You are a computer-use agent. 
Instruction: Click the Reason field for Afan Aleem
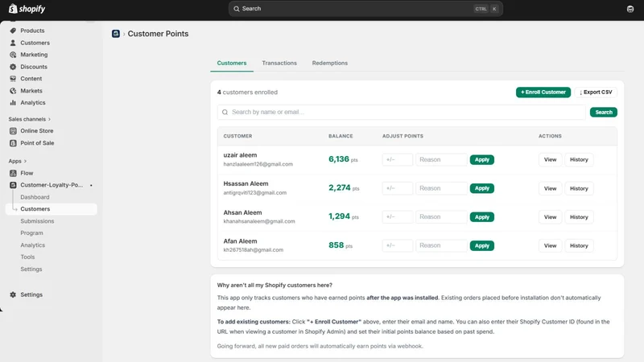click(441, 245)
